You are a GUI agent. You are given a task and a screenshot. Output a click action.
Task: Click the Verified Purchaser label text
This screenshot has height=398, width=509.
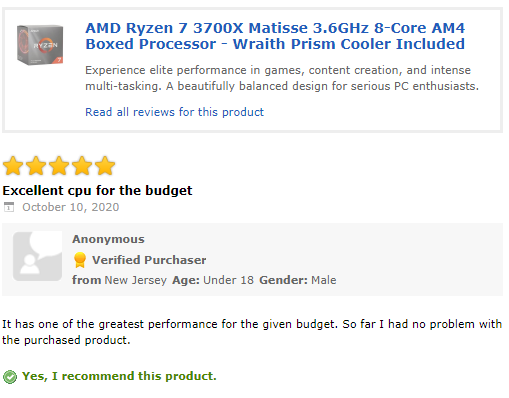pos(149,260)
